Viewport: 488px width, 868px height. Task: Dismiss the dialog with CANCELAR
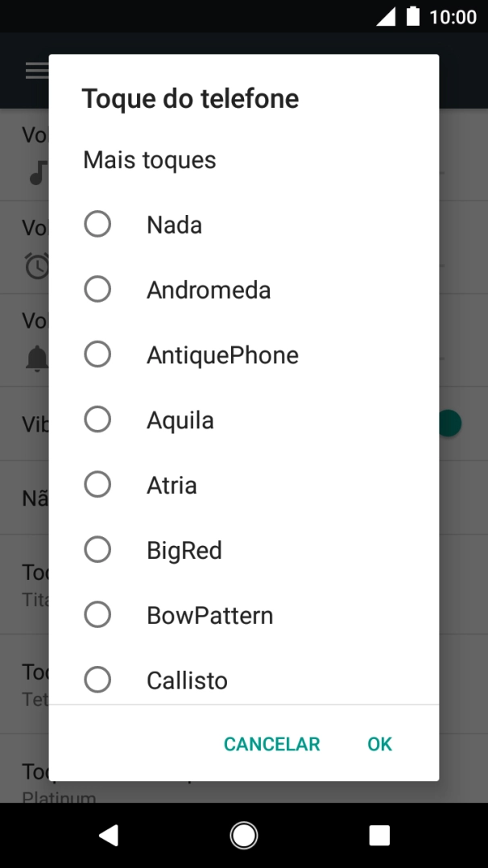(x=271, y=744)
